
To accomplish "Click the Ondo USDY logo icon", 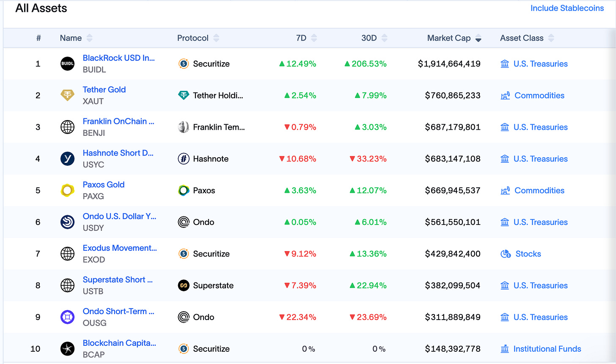I will point(68,222).
